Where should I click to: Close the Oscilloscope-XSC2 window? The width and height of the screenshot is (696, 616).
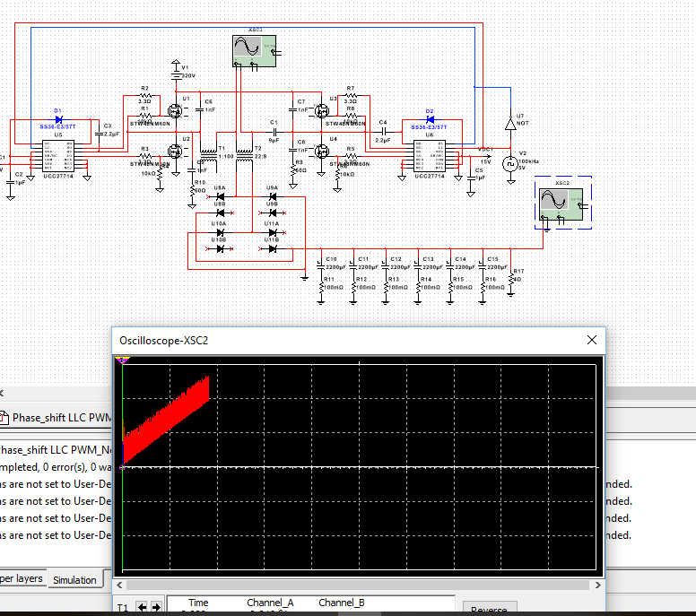pyautogui.click(x=591, y=340)
